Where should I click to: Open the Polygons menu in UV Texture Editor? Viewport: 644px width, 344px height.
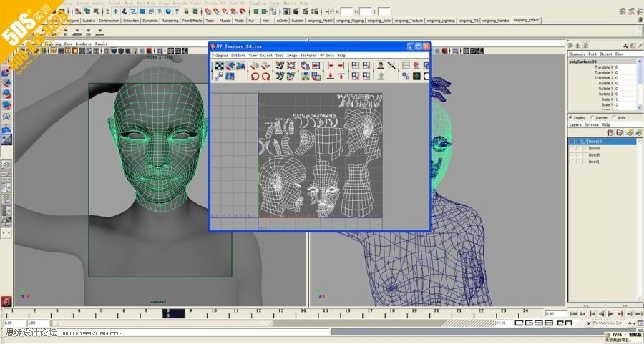[x=220, y=55]
